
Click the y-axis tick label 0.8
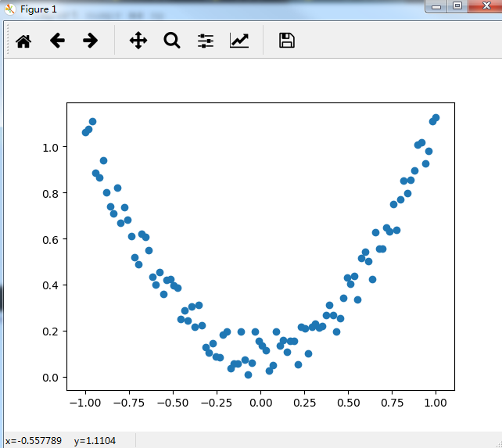click(x=50, y=194)
